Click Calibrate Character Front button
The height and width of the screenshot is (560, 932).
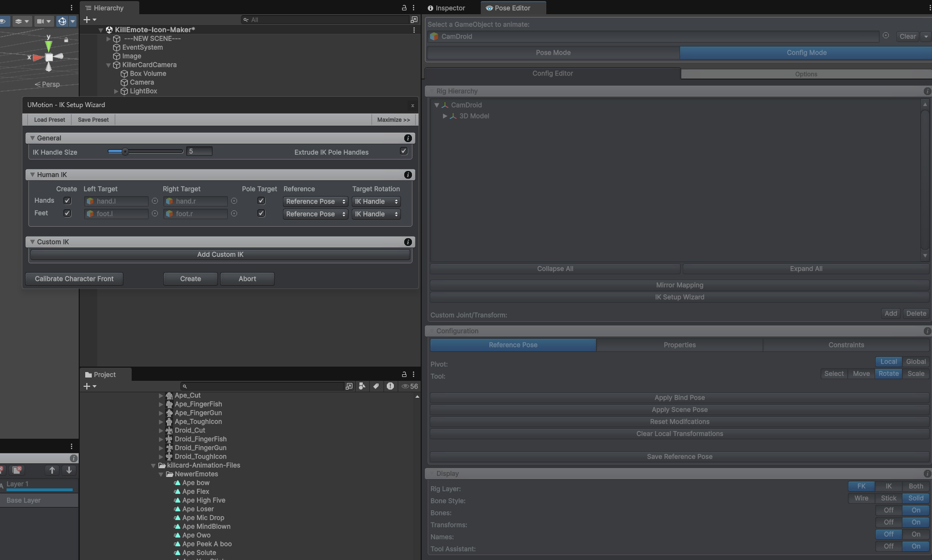coord(74,279)
